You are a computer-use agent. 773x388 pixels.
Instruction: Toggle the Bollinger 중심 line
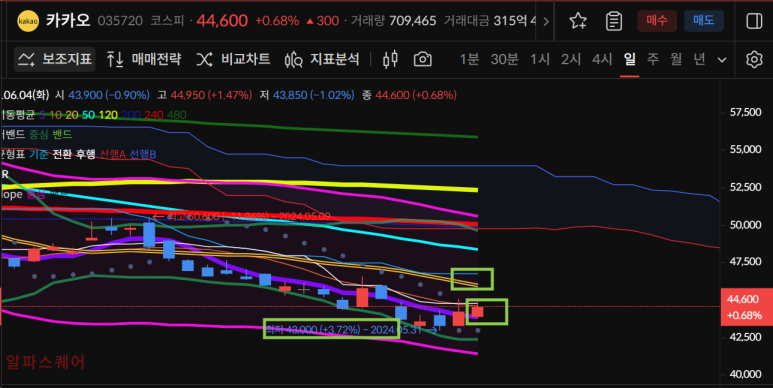(39, 134)
